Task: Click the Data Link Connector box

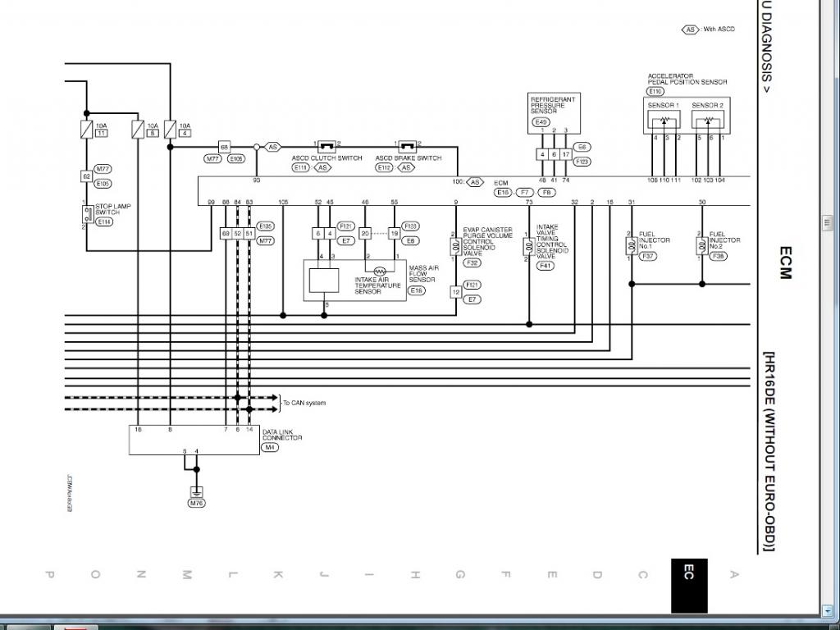Action: click(193, 440)
